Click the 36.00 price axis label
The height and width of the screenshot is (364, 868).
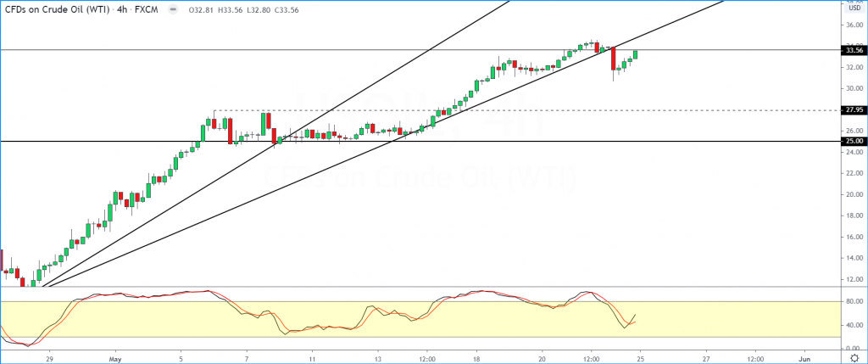point(854,25)
